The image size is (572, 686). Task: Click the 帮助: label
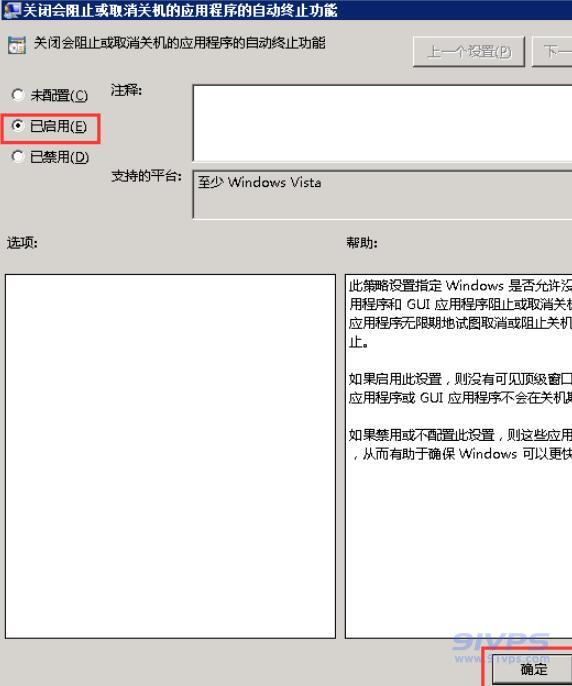[362, 242]
